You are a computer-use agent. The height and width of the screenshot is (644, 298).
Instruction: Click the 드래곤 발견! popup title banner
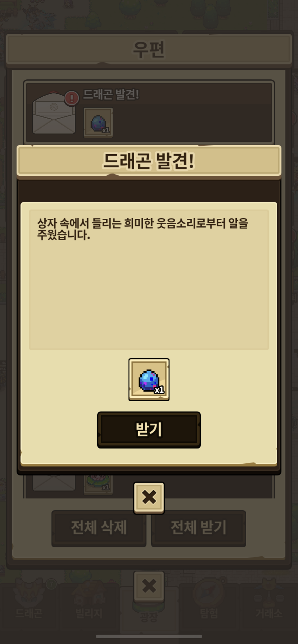tap(149, 161)
